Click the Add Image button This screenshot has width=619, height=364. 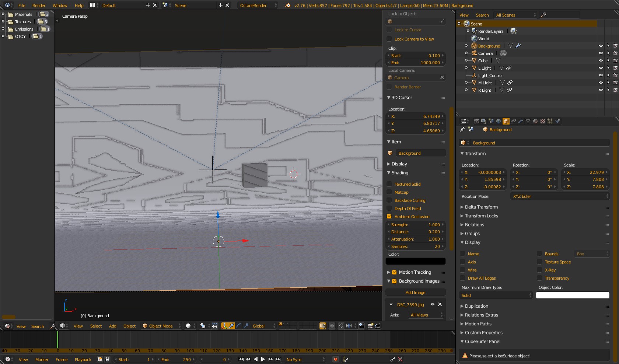(x=416, y=293)
